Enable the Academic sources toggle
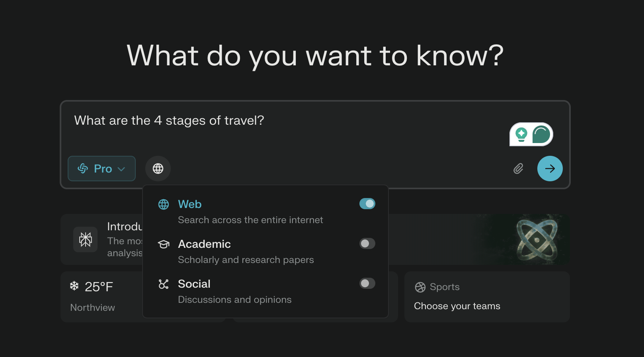Image resolution: width=644 pixels, height=357 pixels. pos(367,243)
